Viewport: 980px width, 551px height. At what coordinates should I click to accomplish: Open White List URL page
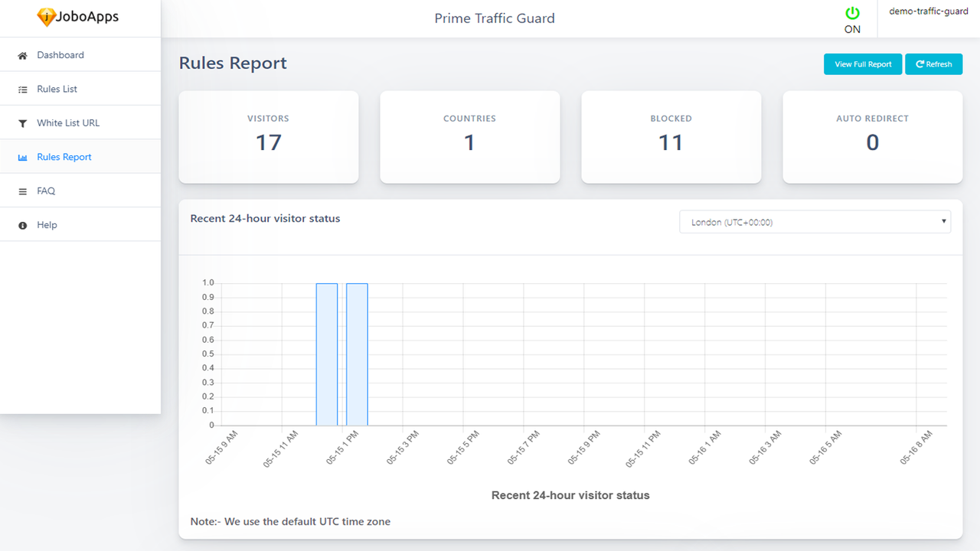pos(80,122)
